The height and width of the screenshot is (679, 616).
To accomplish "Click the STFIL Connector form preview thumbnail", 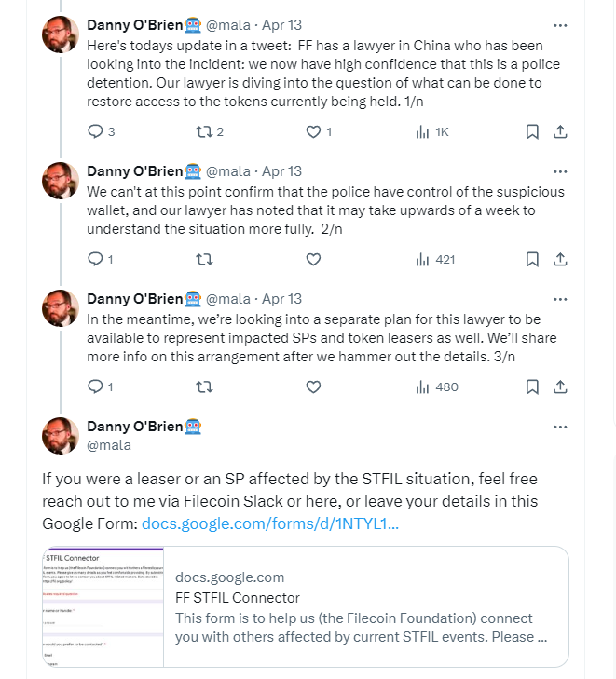I will tap(103, 606).
